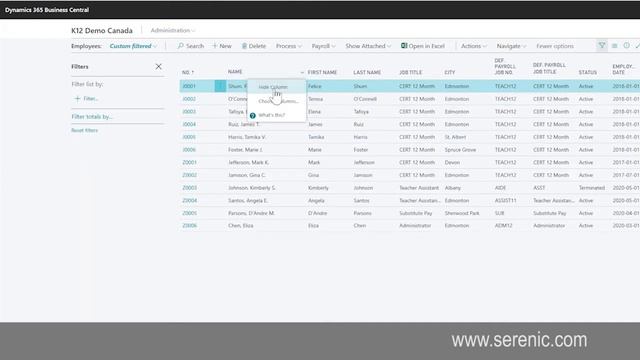Viewport: 640px width, 360px height.
Task: Expand the Payroll menu
Action: pyautogui.click(x=323, y=46)
